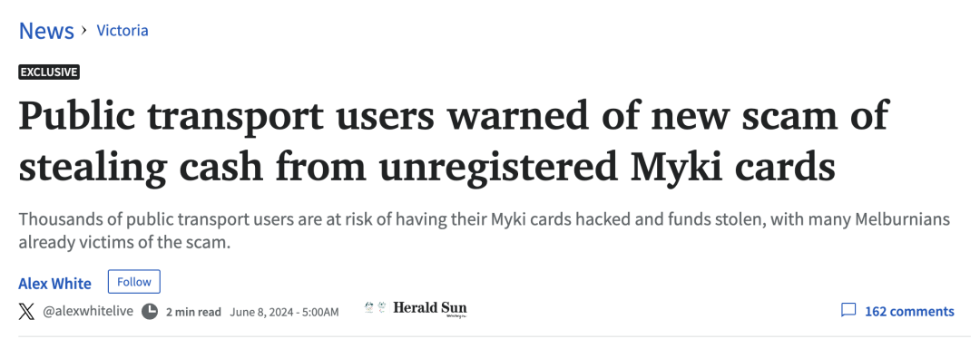Click the small crest emblem beside Herald Sun

(375, 307)
